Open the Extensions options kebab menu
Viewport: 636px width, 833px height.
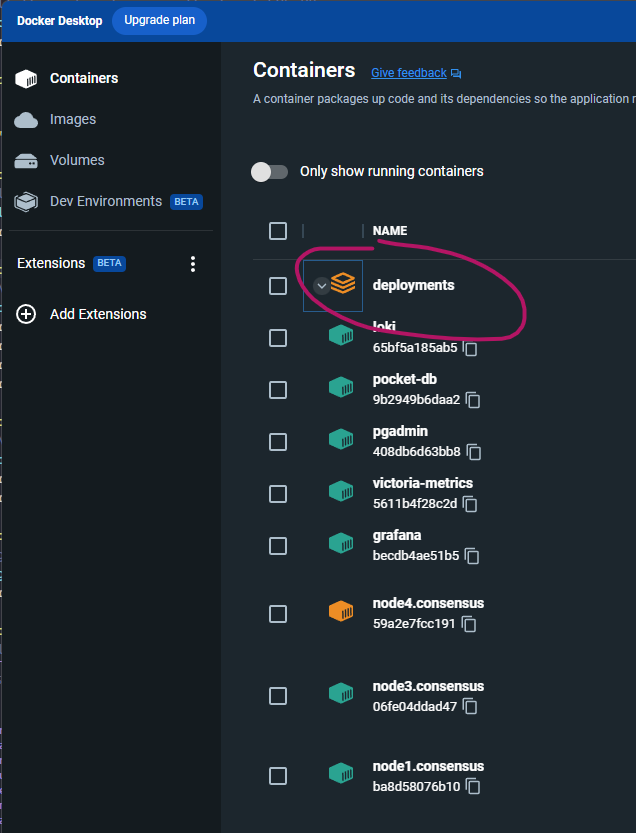coord(193,263)
